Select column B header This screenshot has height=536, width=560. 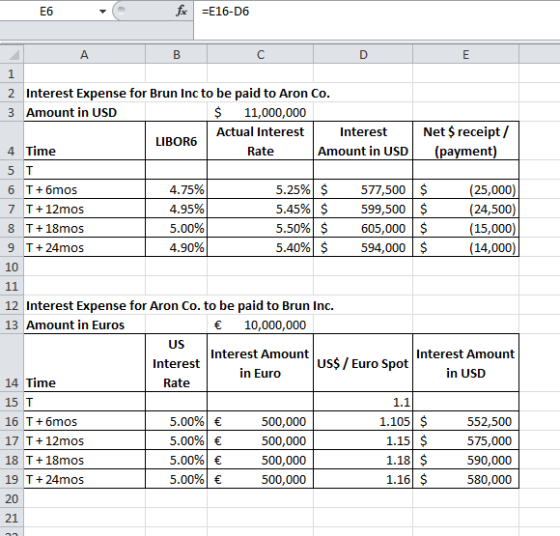click(176, 55)
